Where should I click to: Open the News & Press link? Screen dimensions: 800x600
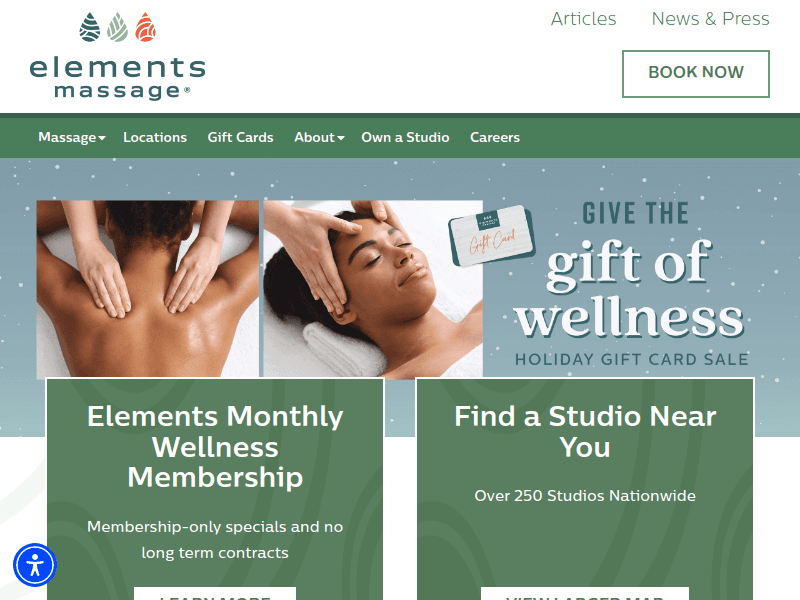pos(710,19)
